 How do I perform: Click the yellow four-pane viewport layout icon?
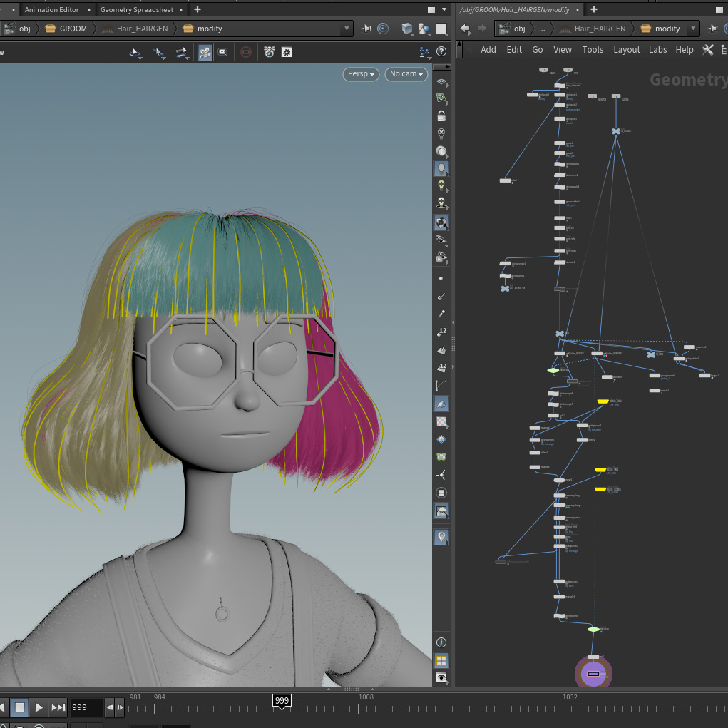click(441, 660)
